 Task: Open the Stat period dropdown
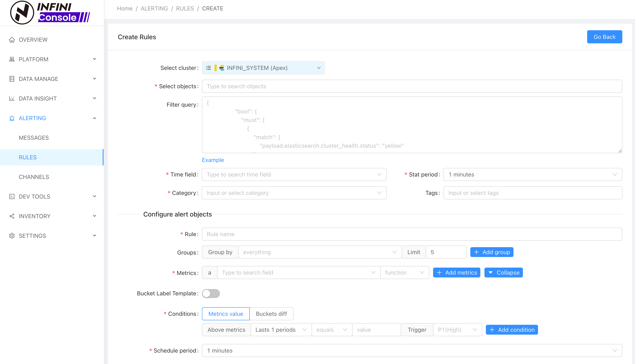[x=532, y=174]
